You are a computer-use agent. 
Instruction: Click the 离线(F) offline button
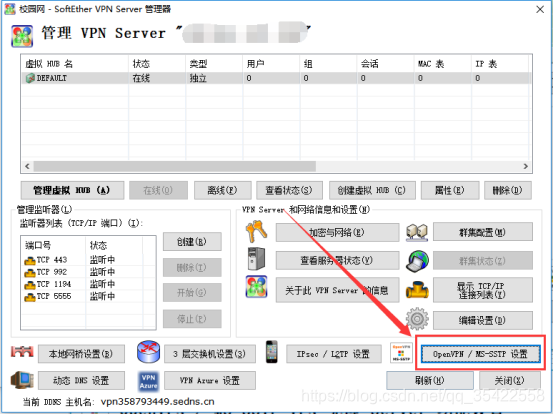(223, 190)
